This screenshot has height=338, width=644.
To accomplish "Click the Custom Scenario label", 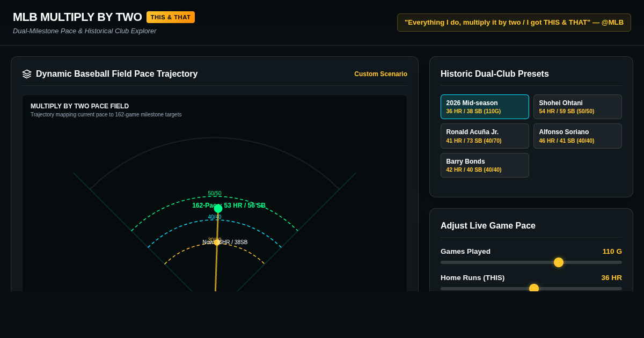I will tap(380, 74).
